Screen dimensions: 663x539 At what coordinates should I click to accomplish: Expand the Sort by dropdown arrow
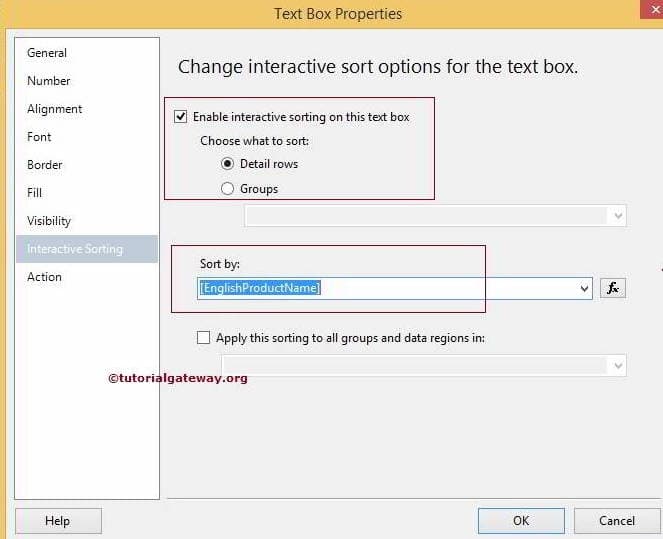[585, 288]
